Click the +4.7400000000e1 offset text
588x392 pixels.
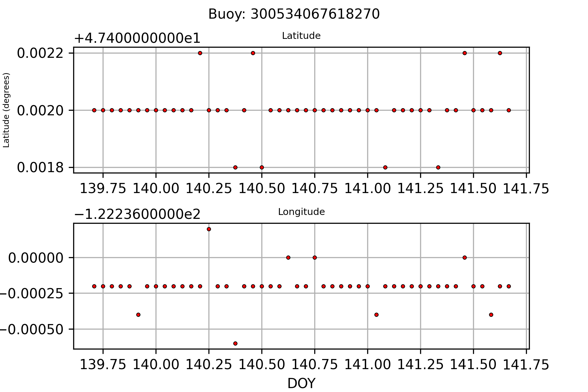click(137, 39)
